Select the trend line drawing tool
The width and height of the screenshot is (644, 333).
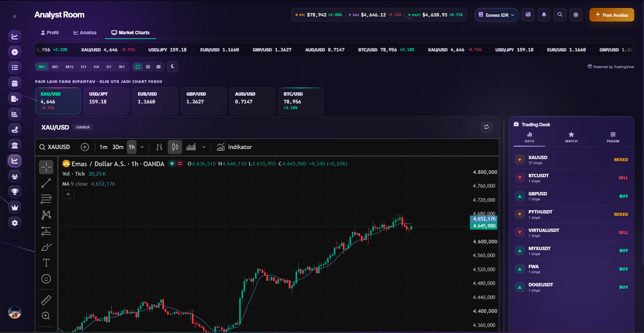point(46,183)
